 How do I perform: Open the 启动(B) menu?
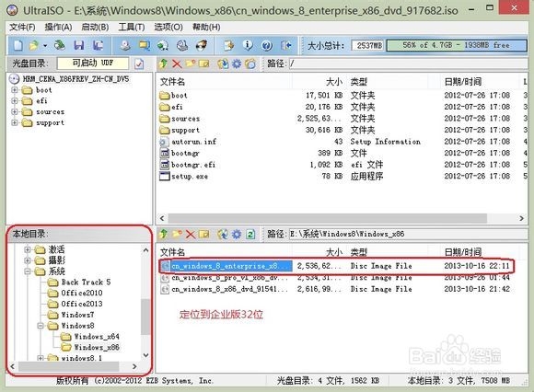95,27
